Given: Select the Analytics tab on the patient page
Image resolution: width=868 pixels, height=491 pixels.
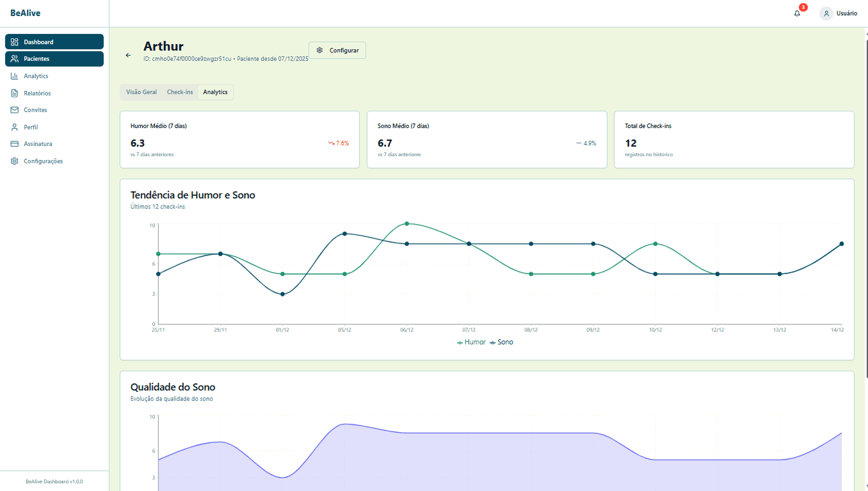Looking at the screenshot, I should 215,92.
